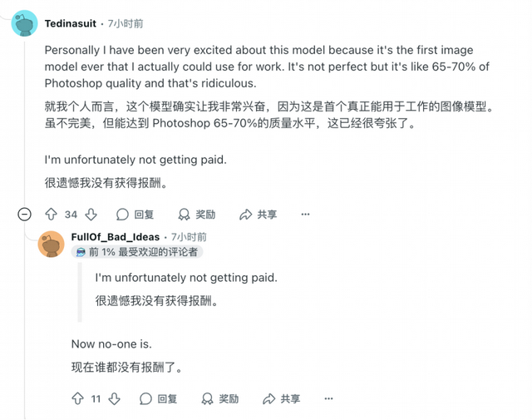The height and width of the screenshot is (420, 532).
Task: Award the FullOf_Bad_Ideas reply
Action: pos(219,398)
